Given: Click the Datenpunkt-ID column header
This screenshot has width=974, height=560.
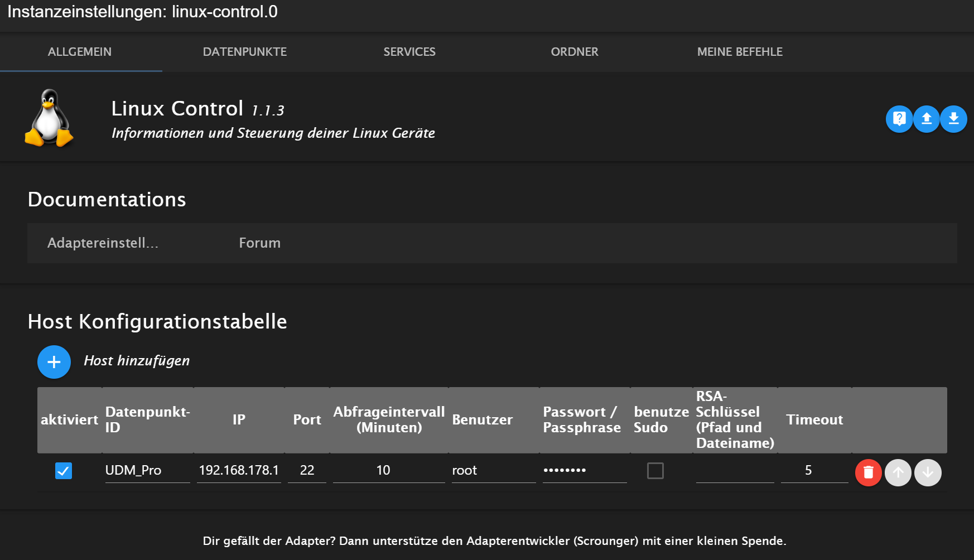Looking at the screenshot, I should click(148, 419).
